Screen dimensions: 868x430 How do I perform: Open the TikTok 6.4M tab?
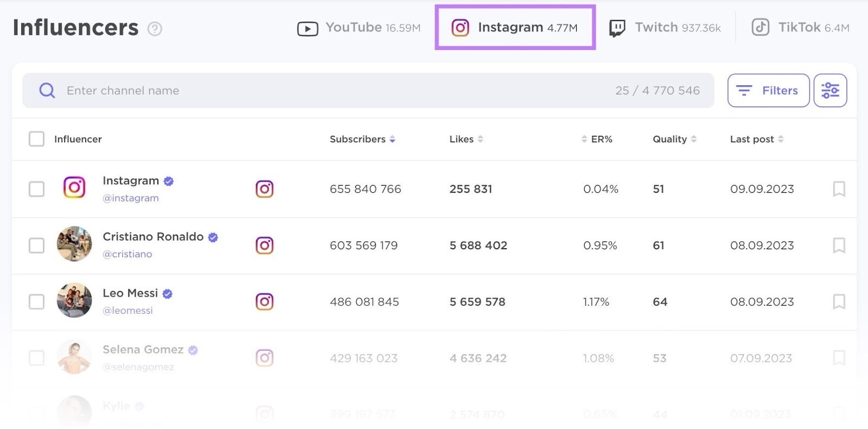(x=800, y=27)
